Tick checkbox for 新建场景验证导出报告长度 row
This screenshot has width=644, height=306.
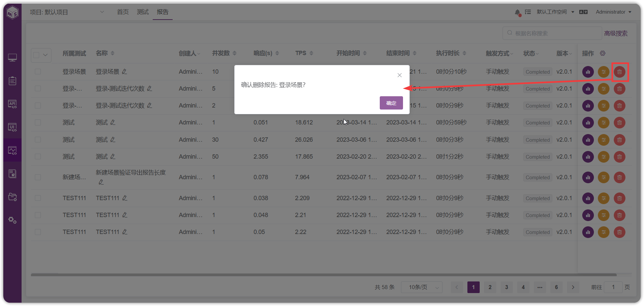(38, 177)
